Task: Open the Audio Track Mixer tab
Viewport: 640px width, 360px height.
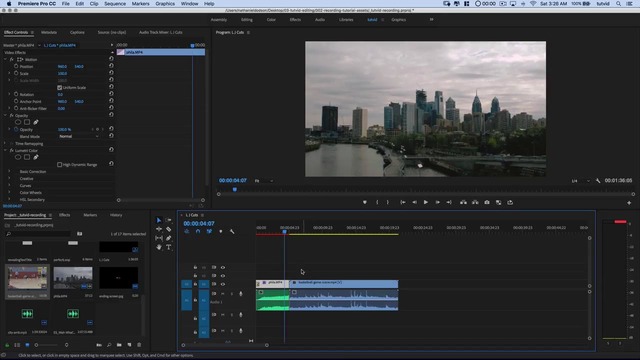Action: click(160, 32)
